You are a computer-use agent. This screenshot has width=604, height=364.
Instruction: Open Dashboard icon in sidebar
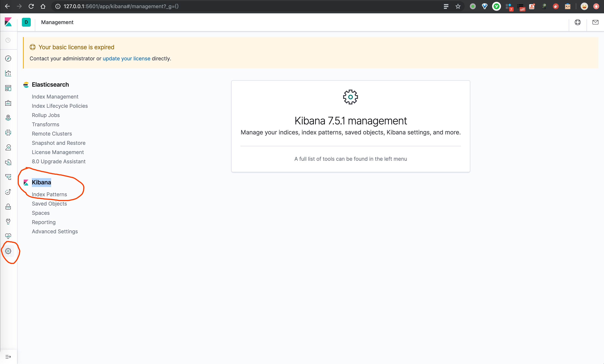(8, 88)
